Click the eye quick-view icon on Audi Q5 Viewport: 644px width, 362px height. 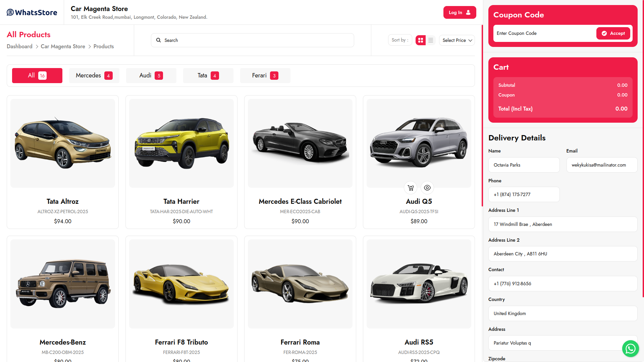pos(427,188)
